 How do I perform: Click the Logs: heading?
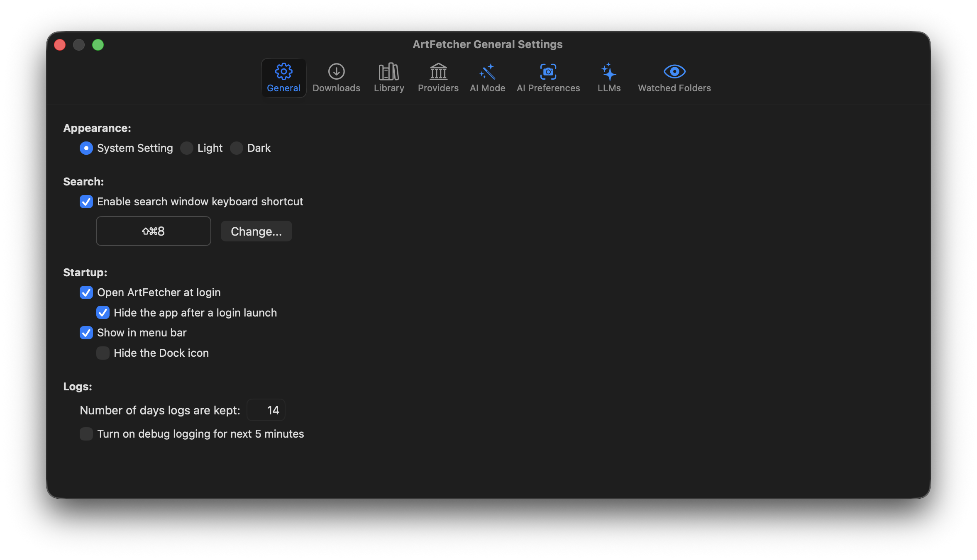click(x=78, y=387)
